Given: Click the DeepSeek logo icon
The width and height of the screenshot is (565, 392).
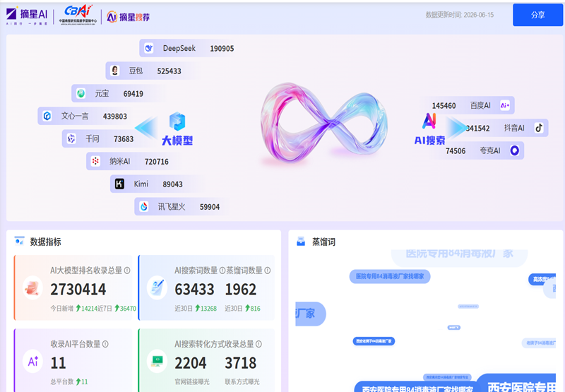Looking at the screenshot, I should pos(148,48).
